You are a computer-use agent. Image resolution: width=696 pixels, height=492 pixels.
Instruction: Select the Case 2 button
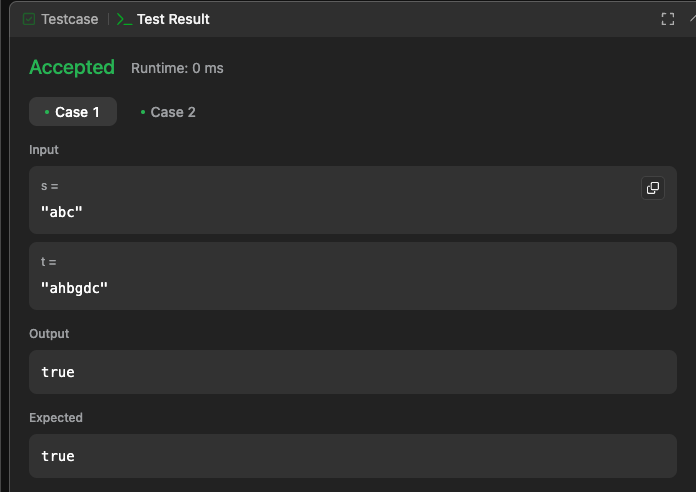(x=168, y=112)
